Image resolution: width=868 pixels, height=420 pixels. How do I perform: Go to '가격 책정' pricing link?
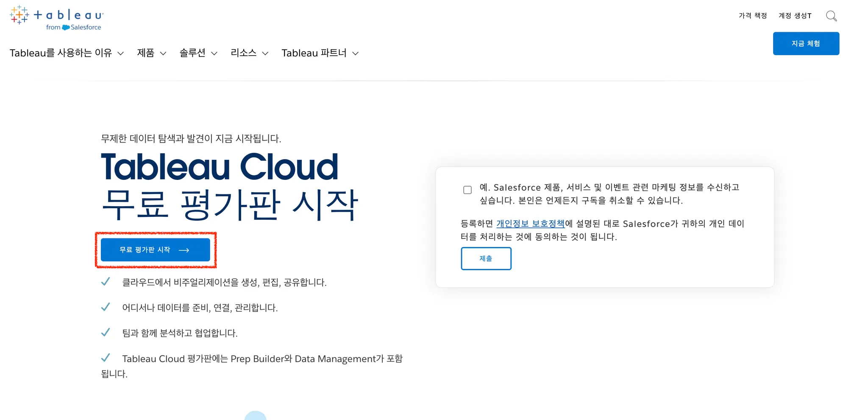(x=753, y=16)
